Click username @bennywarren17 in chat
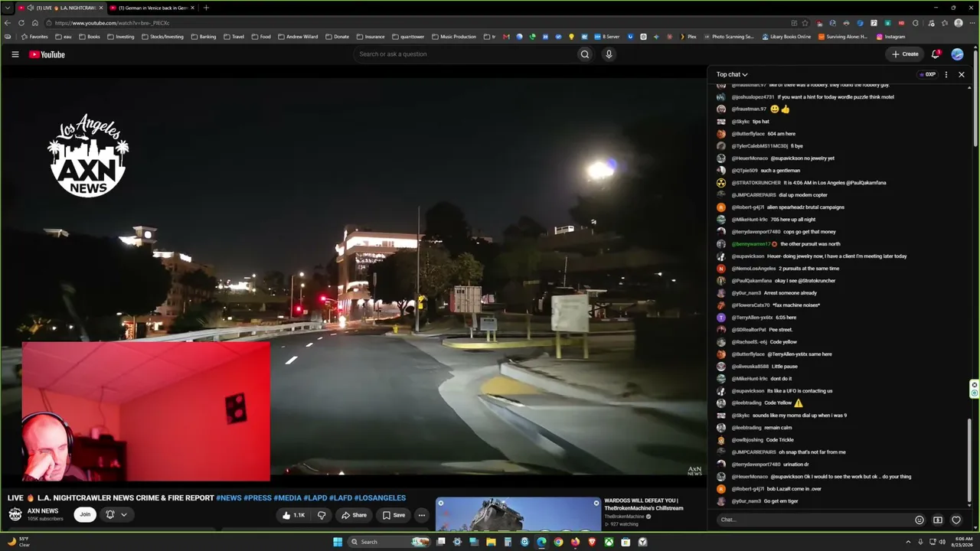 751,244
